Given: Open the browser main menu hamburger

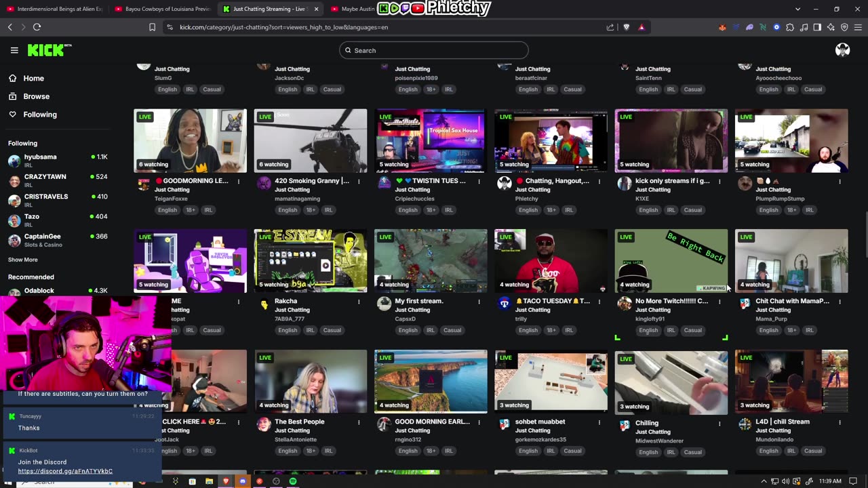Looking at the screenshot, I should pyautogui.click(x=858, y=27).
